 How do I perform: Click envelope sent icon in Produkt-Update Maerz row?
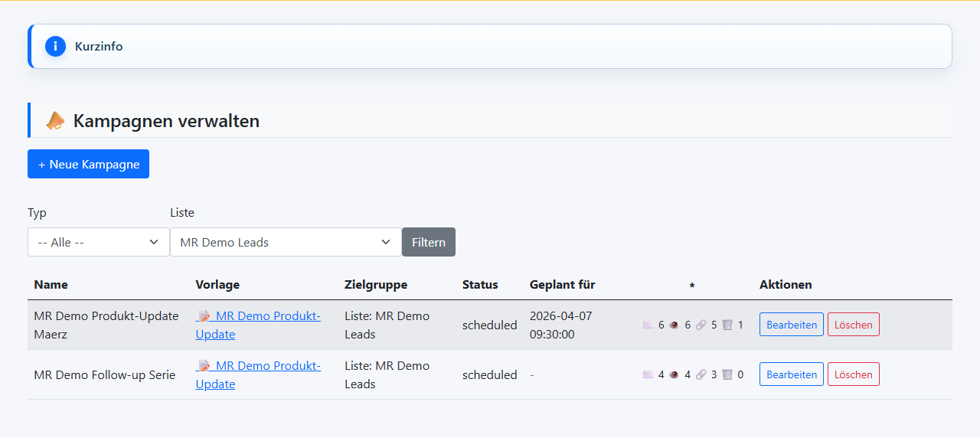coord(648,325)
